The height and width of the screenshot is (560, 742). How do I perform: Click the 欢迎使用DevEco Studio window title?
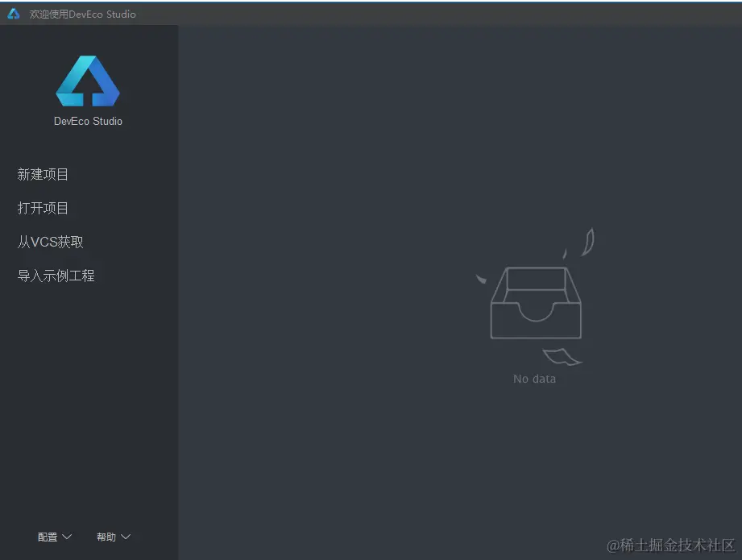click(83, 15)
